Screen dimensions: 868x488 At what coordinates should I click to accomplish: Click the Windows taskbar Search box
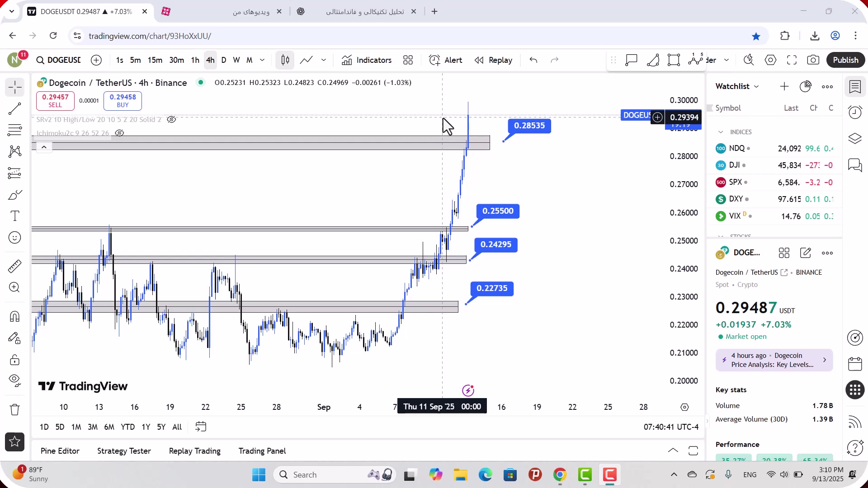click(335, 475)
